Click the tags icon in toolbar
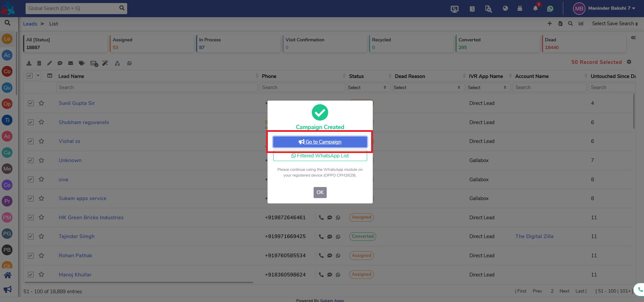Image resolution: width=644 pixels, height=302 pixels. click(x=82, y=63)
